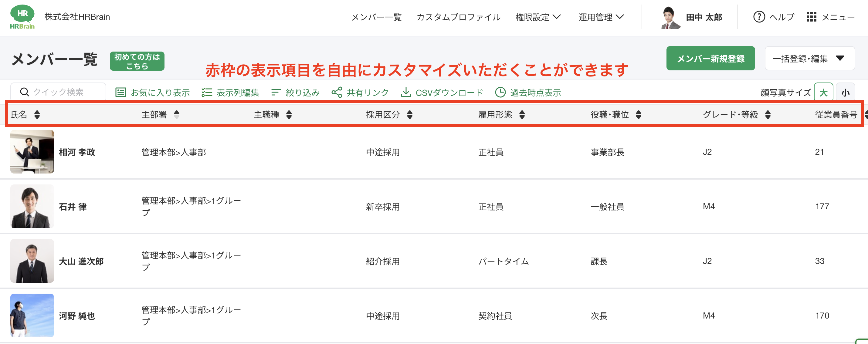Screen dimensions: 868x344
Task: Click the favorites display list icon
Action: pos(120,92)
